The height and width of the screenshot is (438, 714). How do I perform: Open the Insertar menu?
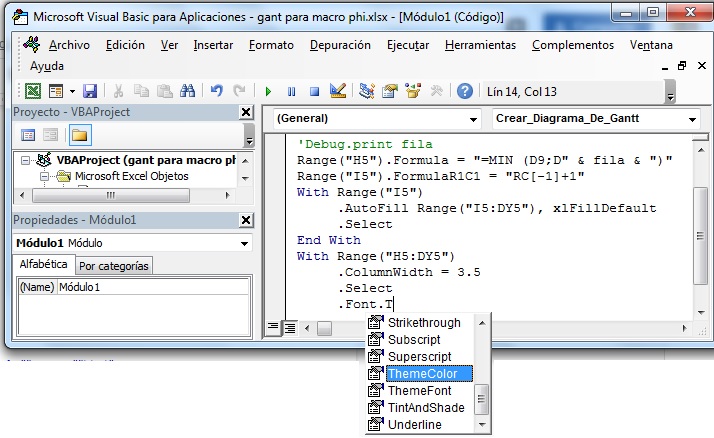tap(213, 45)
